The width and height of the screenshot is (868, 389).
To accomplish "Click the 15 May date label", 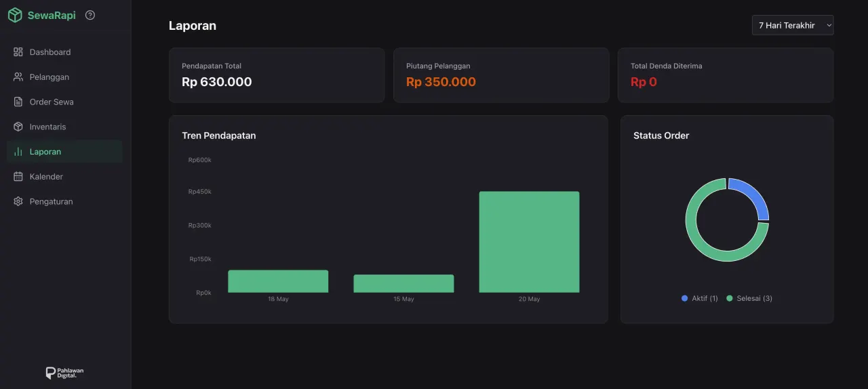I will pos(403,299).
